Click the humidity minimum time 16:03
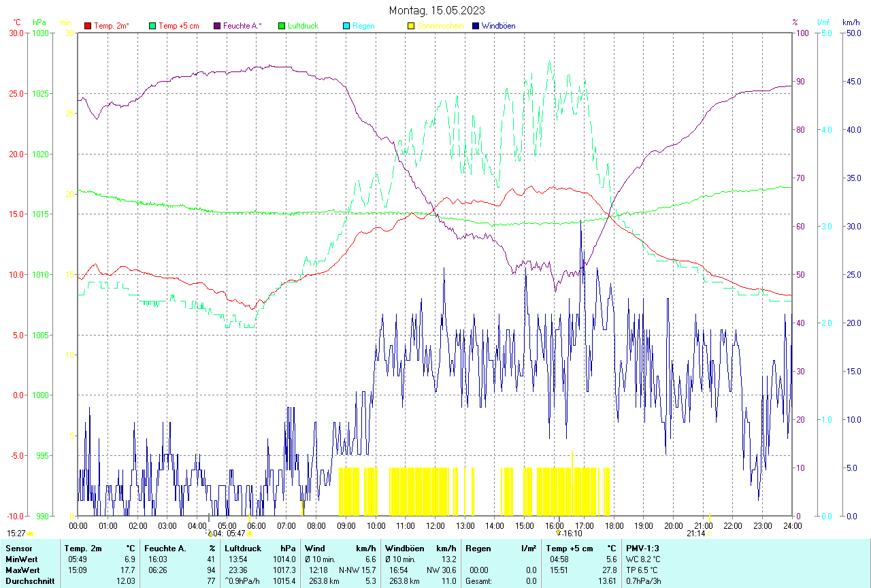871x588 pixels. [159, 559]
